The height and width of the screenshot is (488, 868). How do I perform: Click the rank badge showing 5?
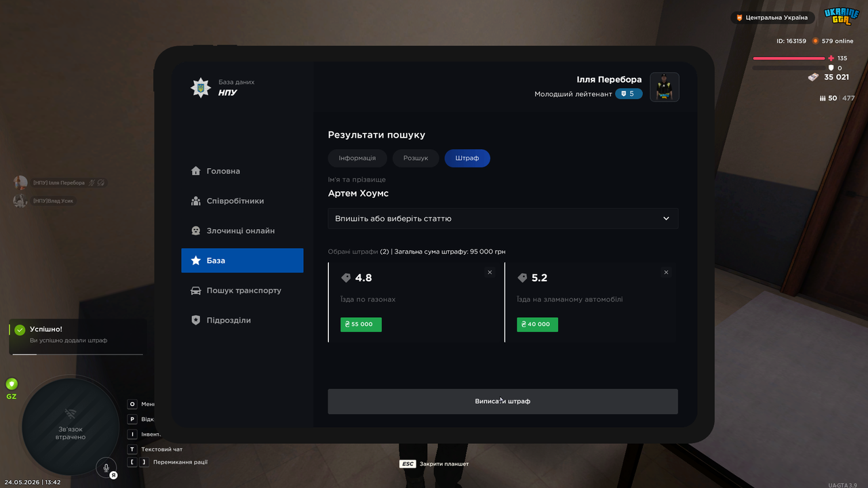tap(629, 94)
